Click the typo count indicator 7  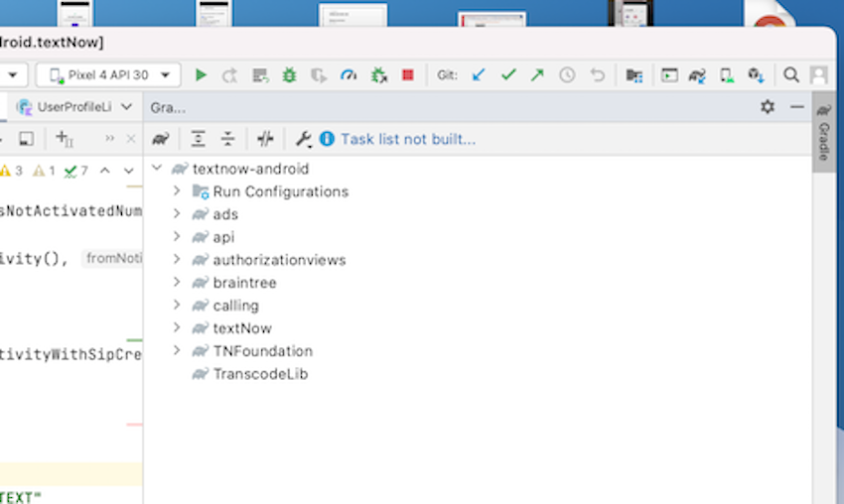(75, 171)
